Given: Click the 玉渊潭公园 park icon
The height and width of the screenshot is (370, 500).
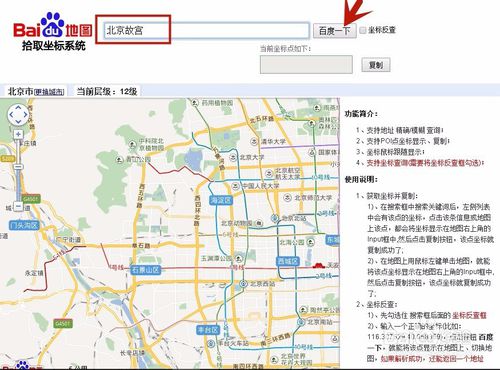Looking at the screenshot, I should click(x=239, y=258).
